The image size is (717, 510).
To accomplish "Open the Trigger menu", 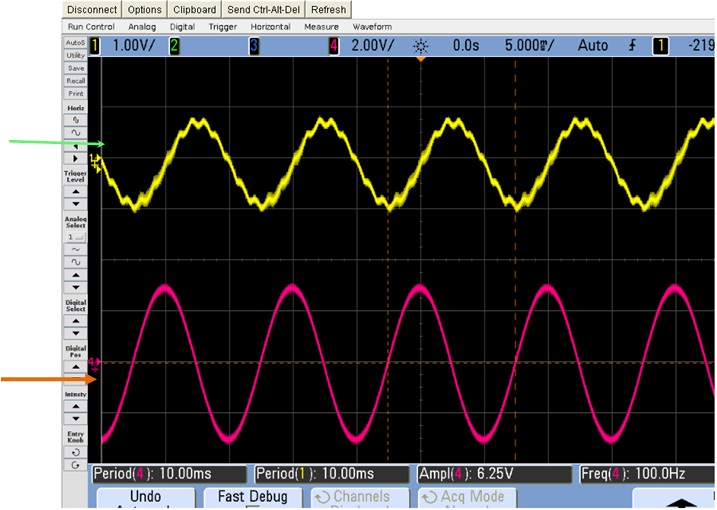I will click(223, 27).
